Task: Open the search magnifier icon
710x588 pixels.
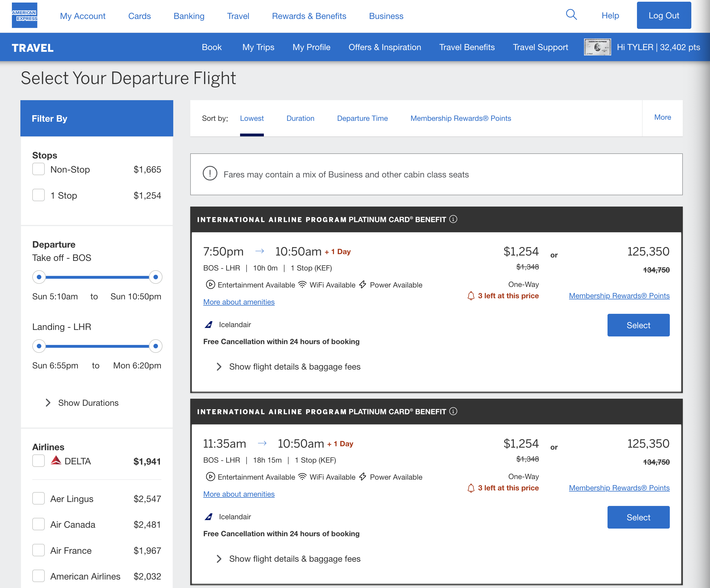Action: coord(571,15)
